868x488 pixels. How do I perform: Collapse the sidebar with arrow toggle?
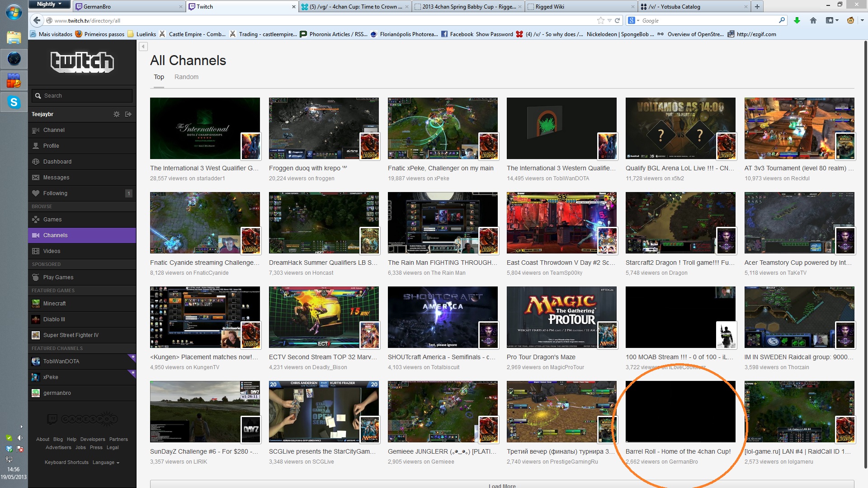click(143, 46)
